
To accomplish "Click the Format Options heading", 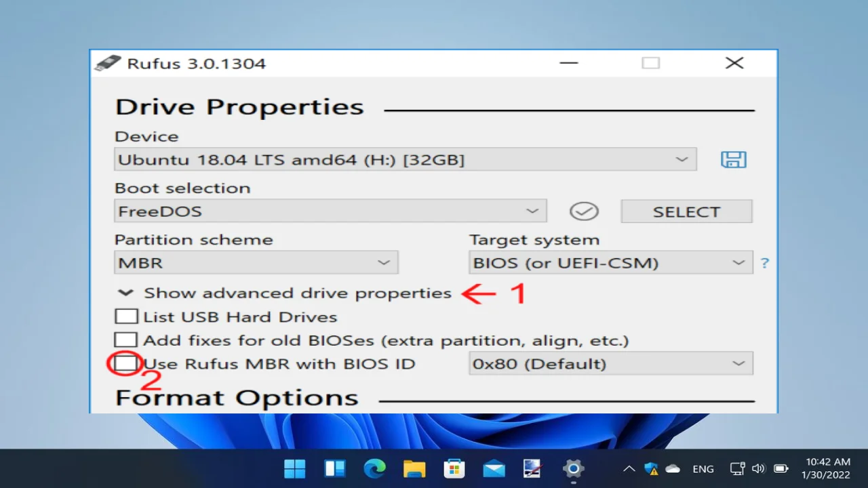I will 237,398.
